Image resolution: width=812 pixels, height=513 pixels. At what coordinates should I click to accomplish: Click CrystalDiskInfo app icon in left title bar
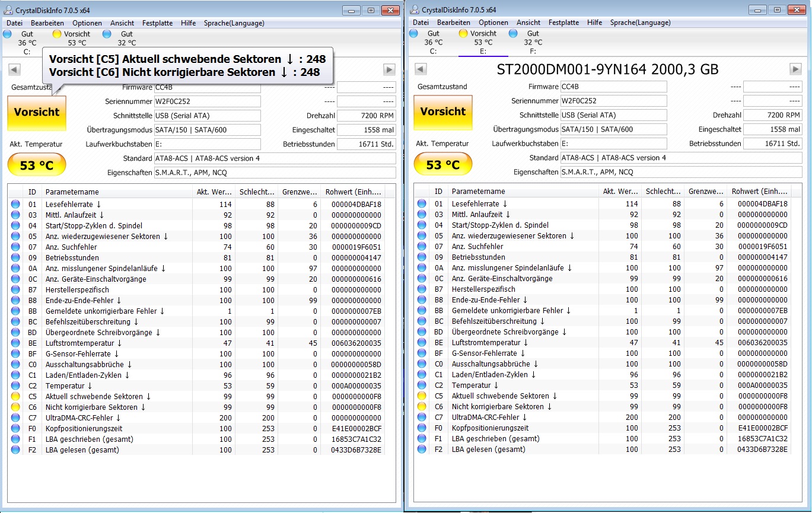pos(8,10)
